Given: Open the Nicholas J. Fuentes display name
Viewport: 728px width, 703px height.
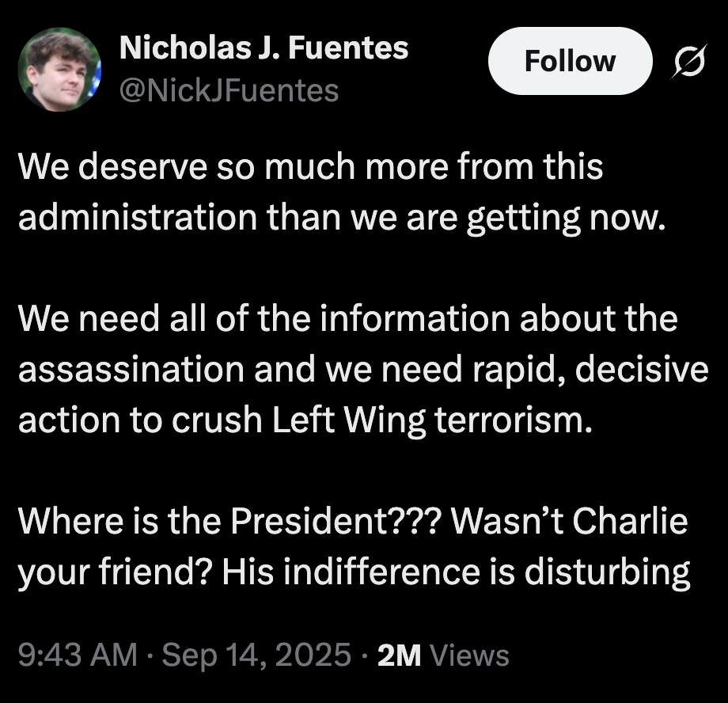Looking at the screenshot, I should point(264,49).
